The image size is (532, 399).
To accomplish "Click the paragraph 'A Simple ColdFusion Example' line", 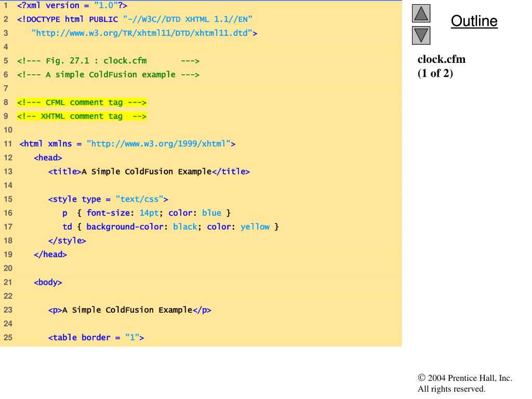I will tap(129, 310).
